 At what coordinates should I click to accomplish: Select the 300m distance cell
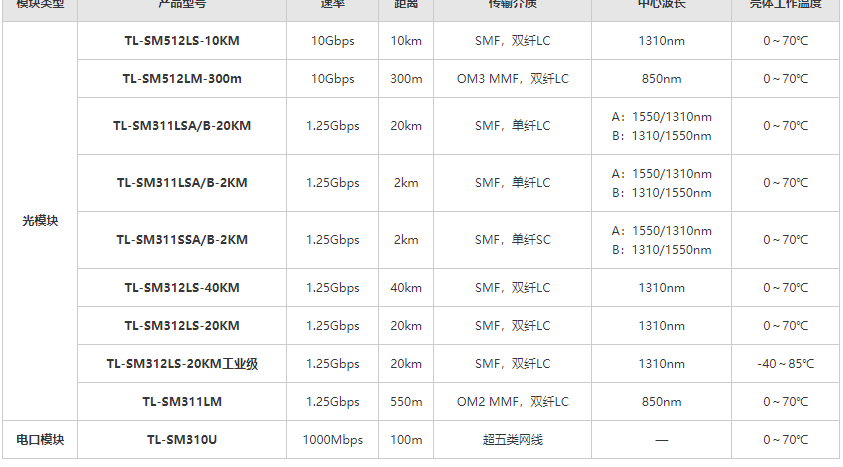click(406, 78)
